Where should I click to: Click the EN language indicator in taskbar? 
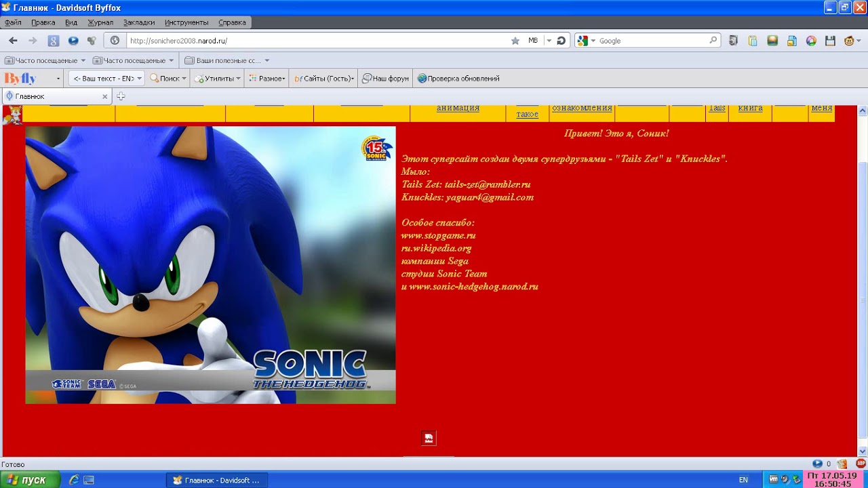(743, 480)
